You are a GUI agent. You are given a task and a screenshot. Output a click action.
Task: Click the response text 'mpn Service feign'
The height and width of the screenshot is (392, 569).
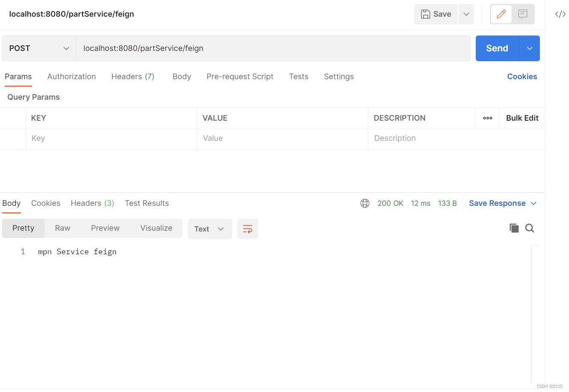click(77, 252)
